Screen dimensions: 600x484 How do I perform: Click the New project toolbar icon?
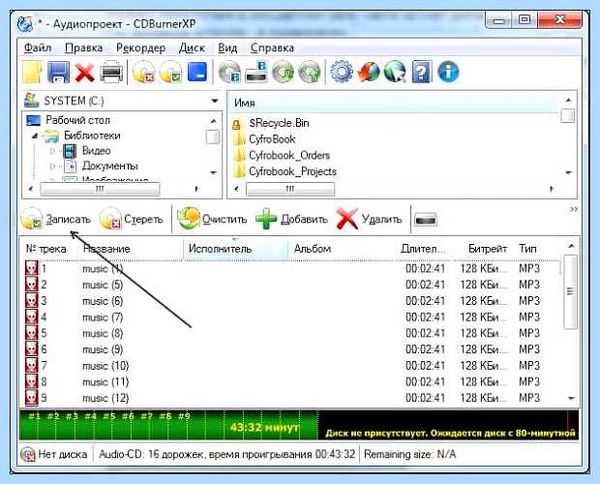coord(32,72)
